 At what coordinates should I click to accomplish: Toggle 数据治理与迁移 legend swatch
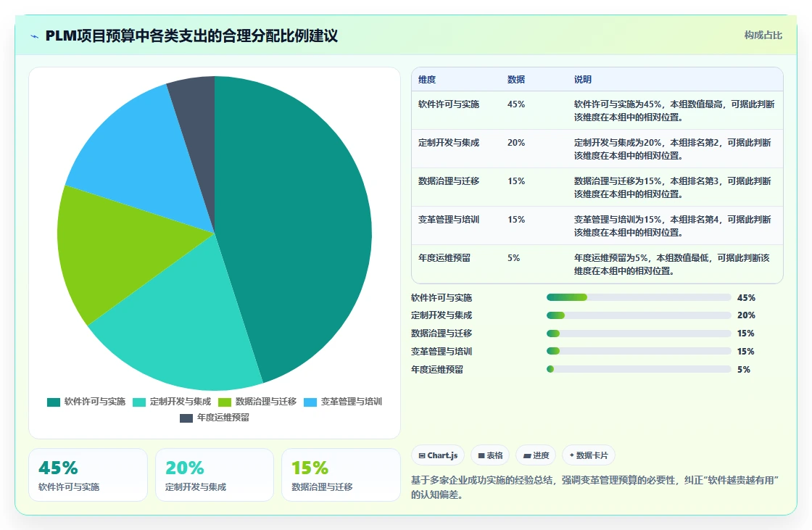[x=225, y=402]
